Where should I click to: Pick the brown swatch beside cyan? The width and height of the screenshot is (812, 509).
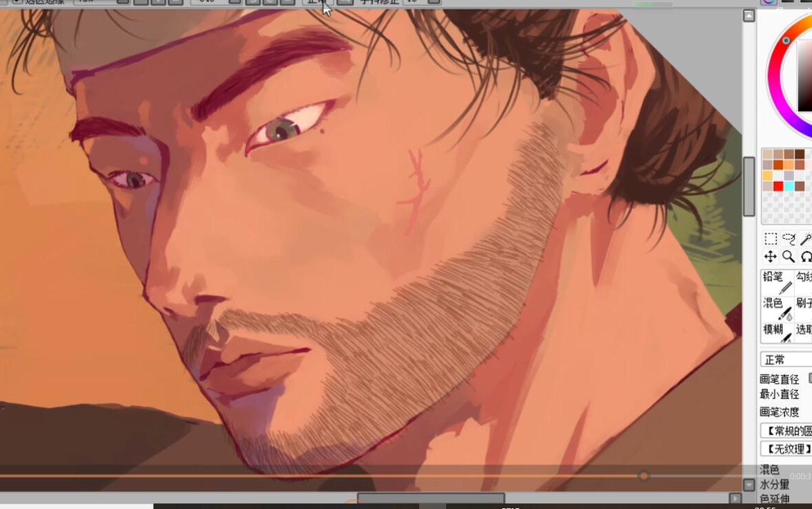800,187
